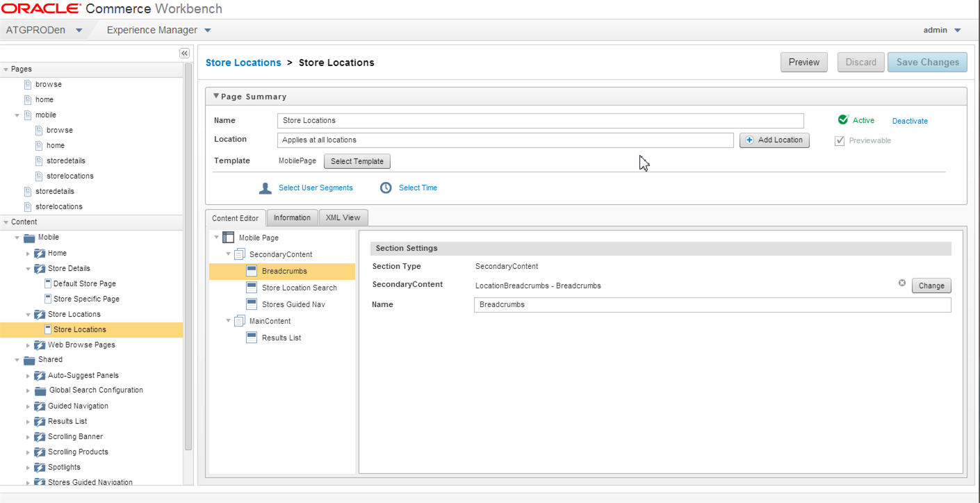Click the Deactivate link
Viewport: 980px width, 503px height.
tap(910, 121)
